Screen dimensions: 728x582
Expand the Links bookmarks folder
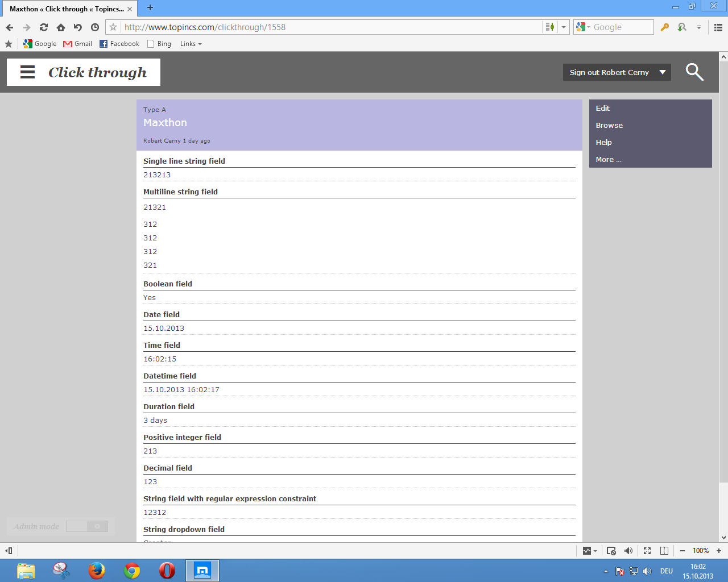tap(191, 44)
